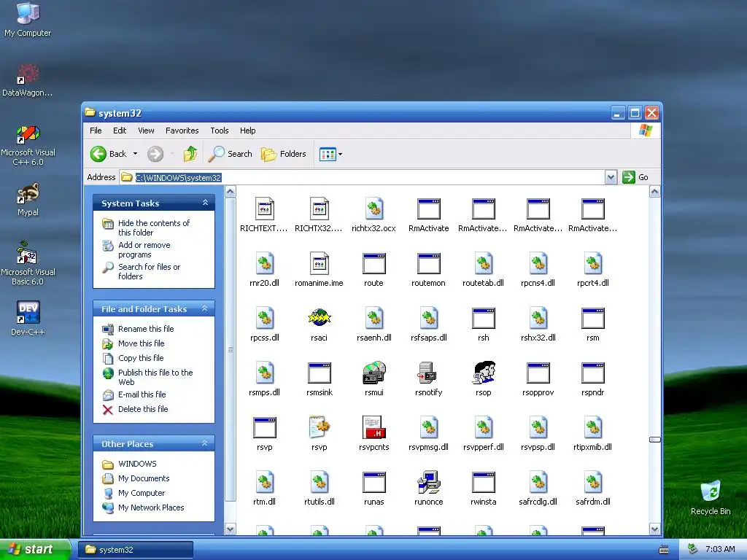The image size is (747, 560).
Task: Select the romanime.ime file icon
Action: coord(320,263)
